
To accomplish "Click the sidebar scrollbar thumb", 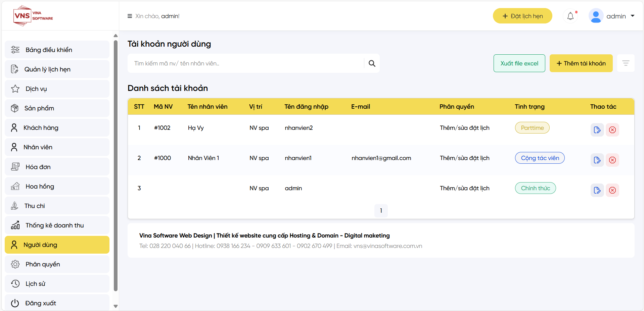I will tap(116, 166).
